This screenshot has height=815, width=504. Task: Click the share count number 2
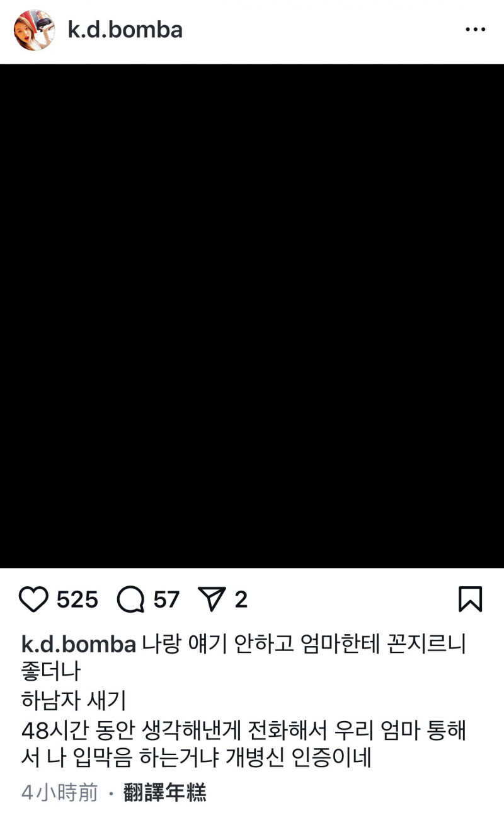tap(241, 599)
